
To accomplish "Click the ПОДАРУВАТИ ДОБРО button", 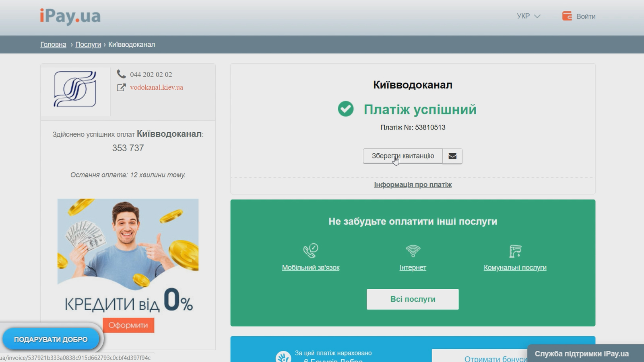I will pos(51,339).
